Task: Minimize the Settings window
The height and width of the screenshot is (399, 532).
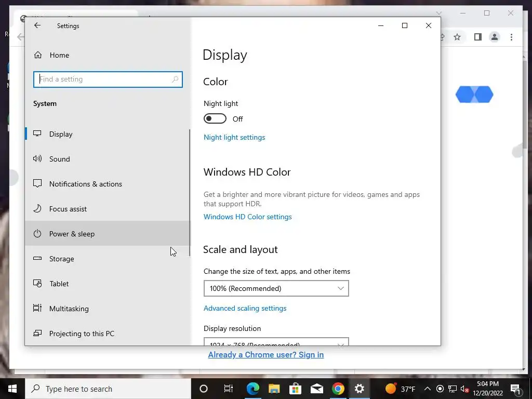Action: [381, 25]
